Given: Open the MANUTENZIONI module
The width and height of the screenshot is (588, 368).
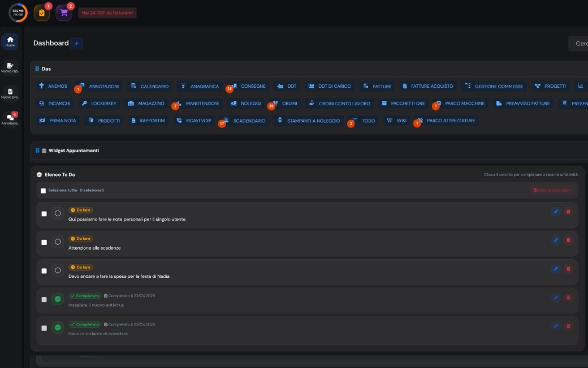Looking at the screenshot, I should click(x=198, y=103).
